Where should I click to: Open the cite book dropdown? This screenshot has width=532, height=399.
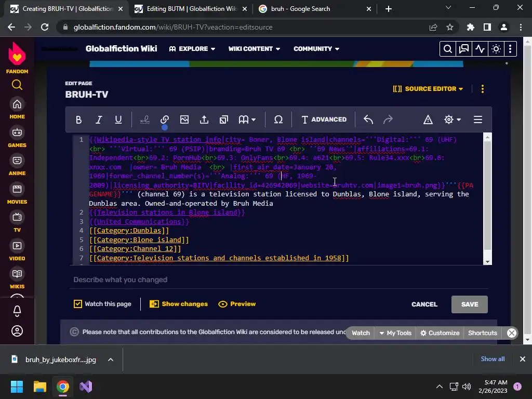coord(247,120)
